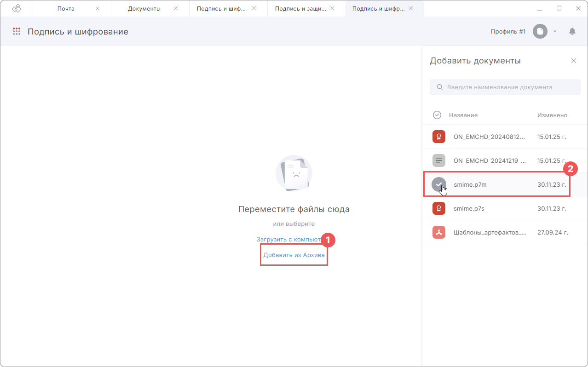Click Загрузить с компьютера link
Screen dimensions: 588x367
(289, 239)
